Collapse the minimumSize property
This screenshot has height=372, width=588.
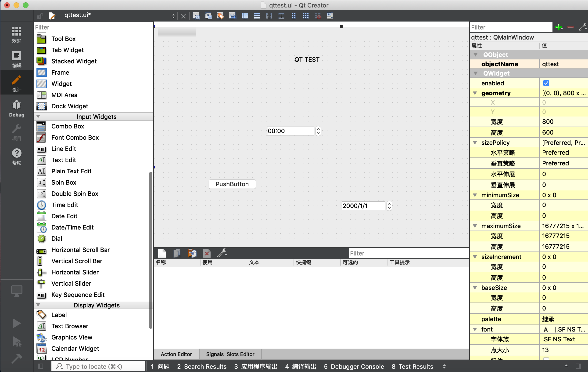[475, 195]
